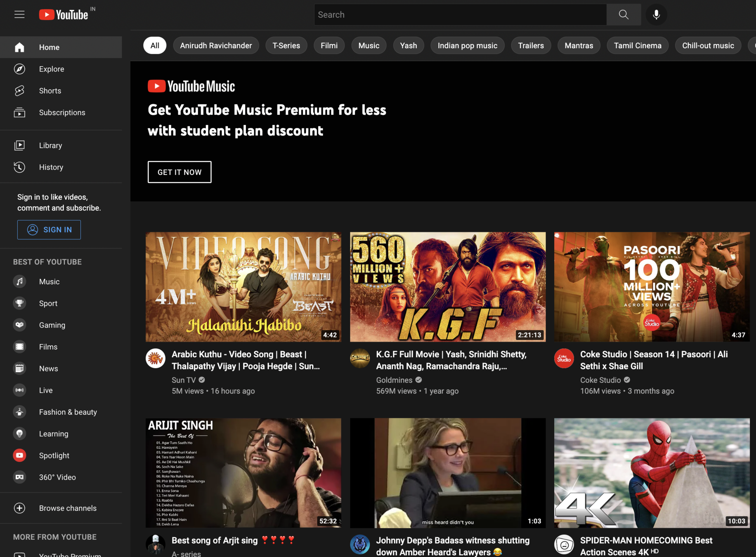Open Coke Studio channel avatar
The image size is (756, 557).
564,359
